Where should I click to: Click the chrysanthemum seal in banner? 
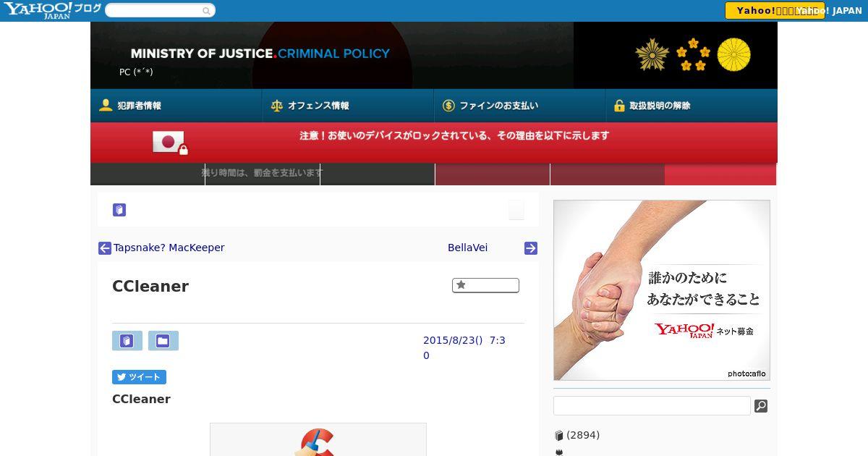[x=734, y=55]
